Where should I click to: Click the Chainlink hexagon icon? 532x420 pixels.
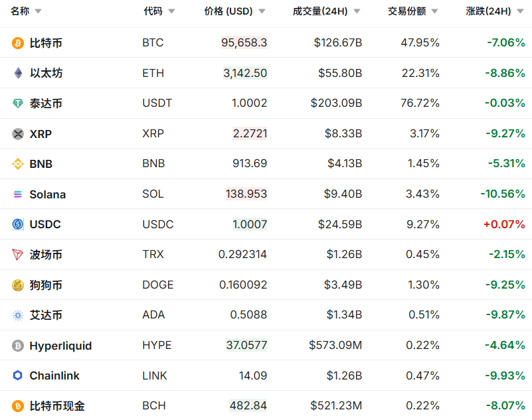coord(18,376)
